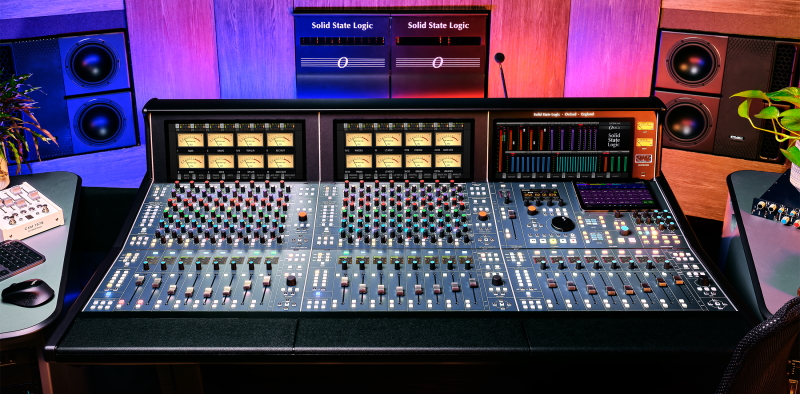This screenshot has width=800, height=394.
Task: Tap the purple touchscreen in the center section
Action: (x=615, y=194)
